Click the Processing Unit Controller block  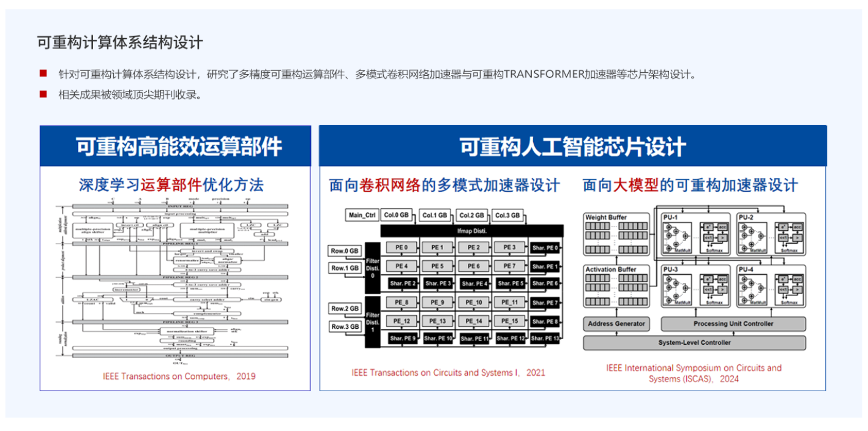click(x=733, y=324)
